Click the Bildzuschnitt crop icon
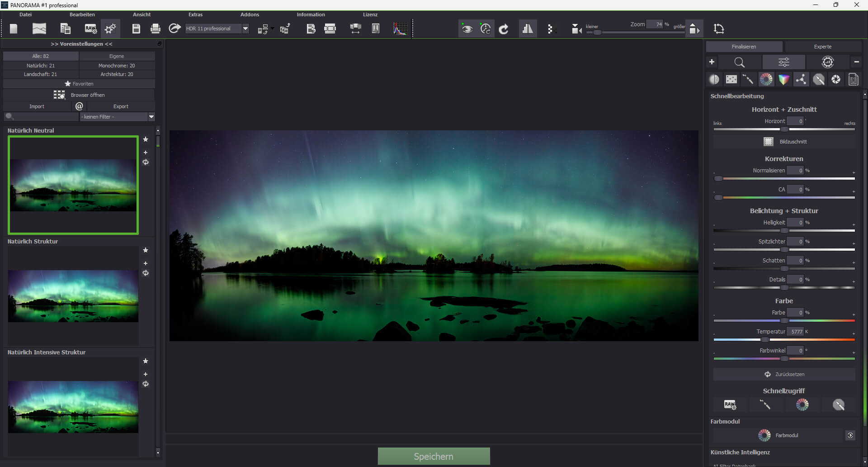This screenshot has width=868, height=467. [768, 142]
